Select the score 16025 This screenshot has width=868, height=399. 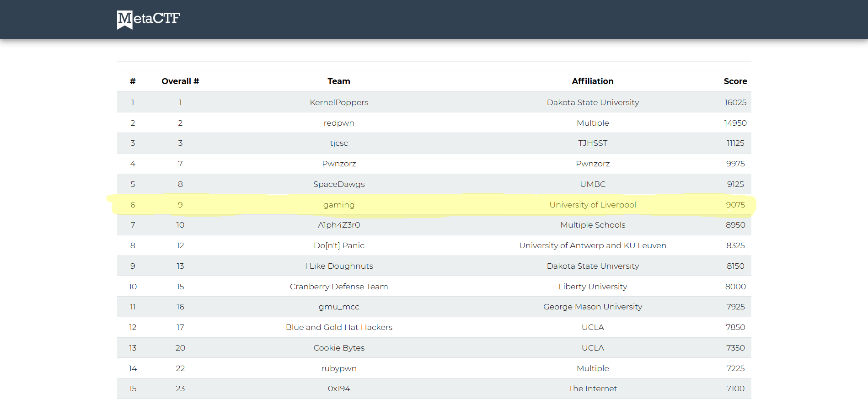[x=735, y=102]
